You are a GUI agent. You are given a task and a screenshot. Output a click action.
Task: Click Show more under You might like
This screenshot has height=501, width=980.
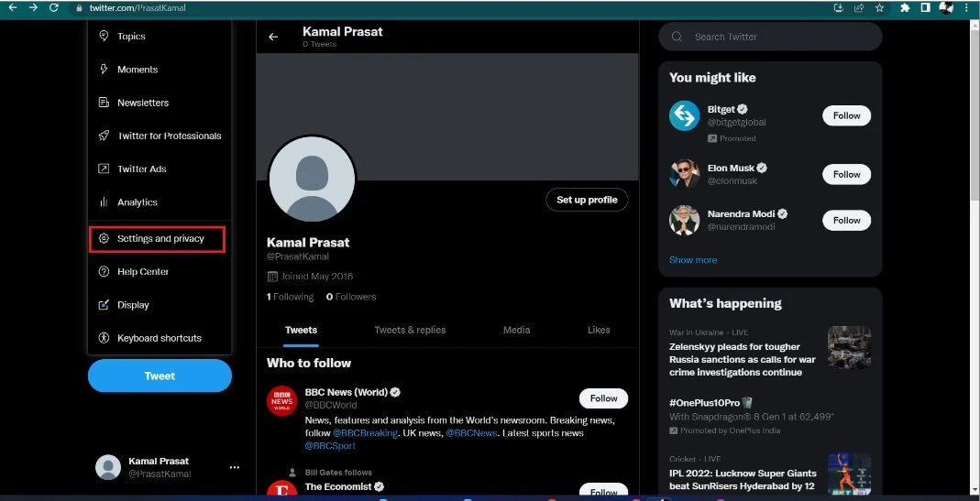[693, 260]
